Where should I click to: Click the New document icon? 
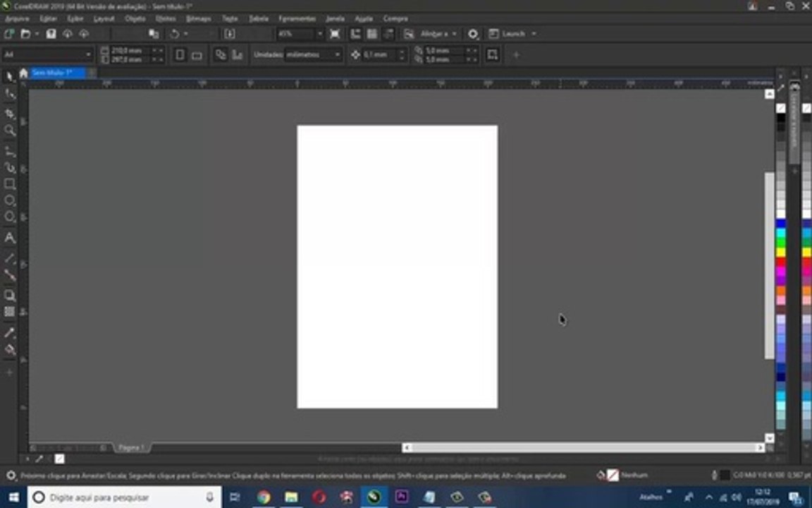(x=8, y=34)
